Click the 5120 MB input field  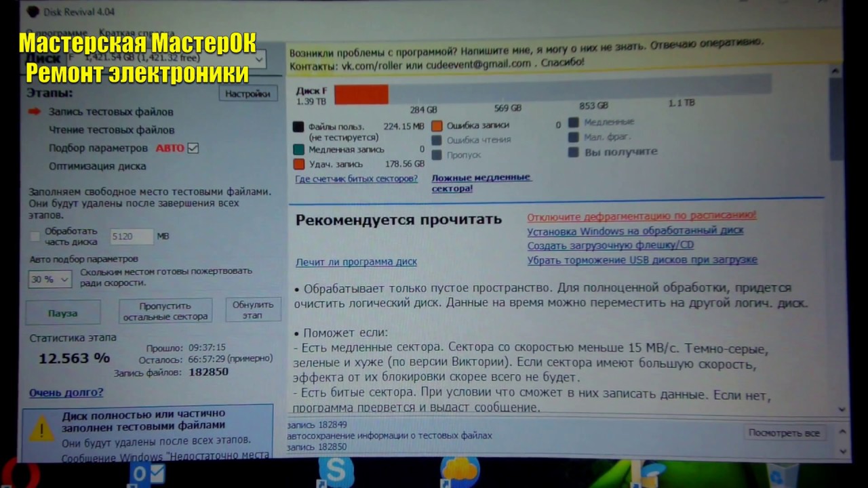tap(132, 237)
